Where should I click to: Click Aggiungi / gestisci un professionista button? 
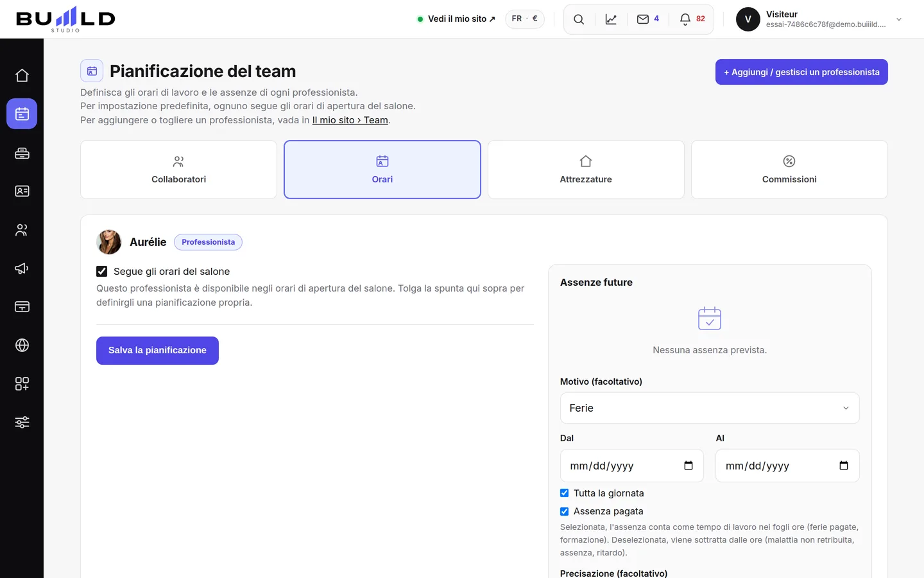coord(801,72)
